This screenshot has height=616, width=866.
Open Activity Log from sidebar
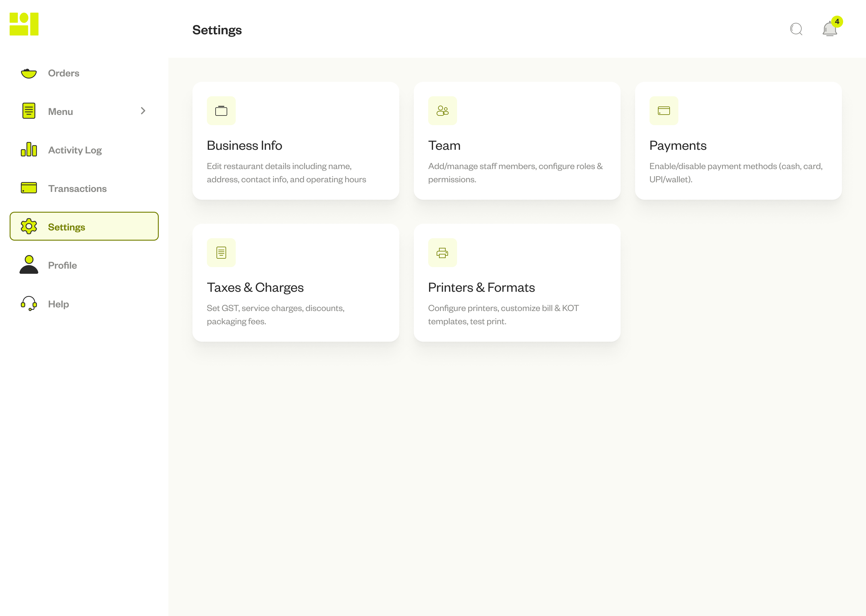pyautogui.click(x=75, y=150)
